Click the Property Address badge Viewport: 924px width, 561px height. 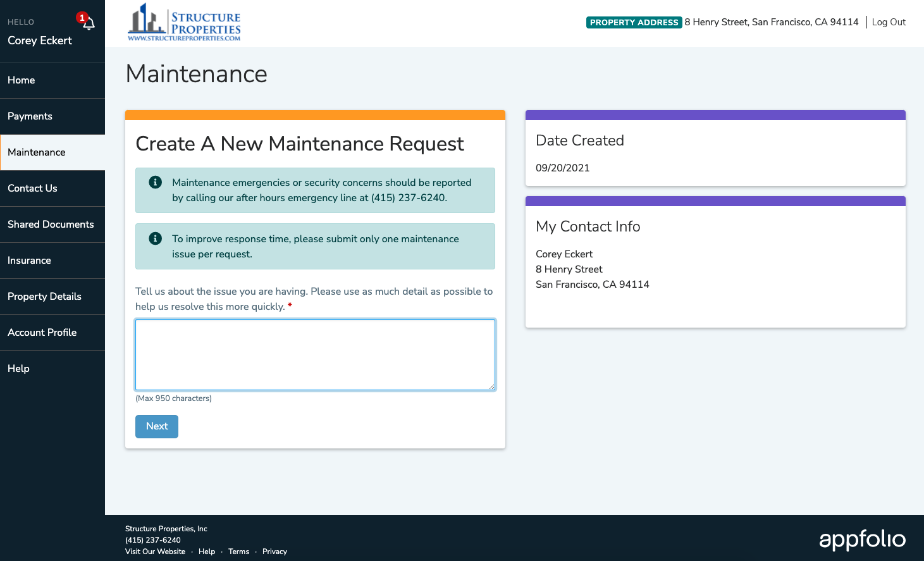tap(634, 23)
